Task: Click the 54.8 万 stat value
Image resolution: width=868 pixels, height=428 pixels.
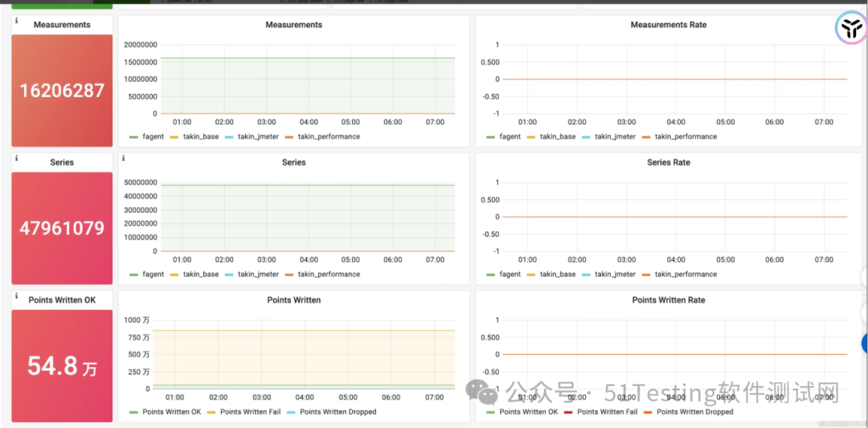Action: pos(62,366)
